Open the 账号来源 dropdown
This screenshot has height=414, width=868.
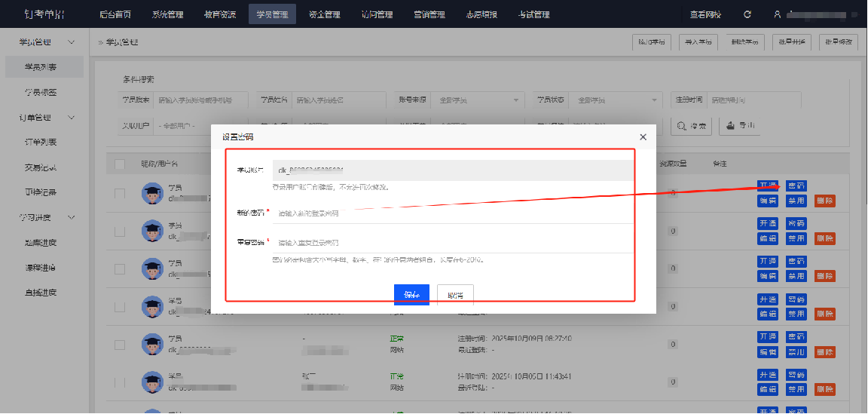(480, 100)
